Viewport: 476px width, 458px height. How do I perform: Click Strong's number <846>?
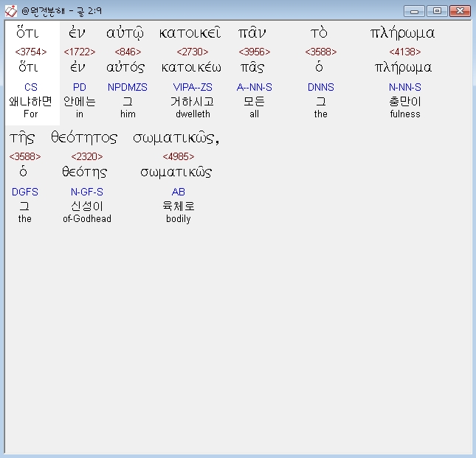(x=128, y=52)
